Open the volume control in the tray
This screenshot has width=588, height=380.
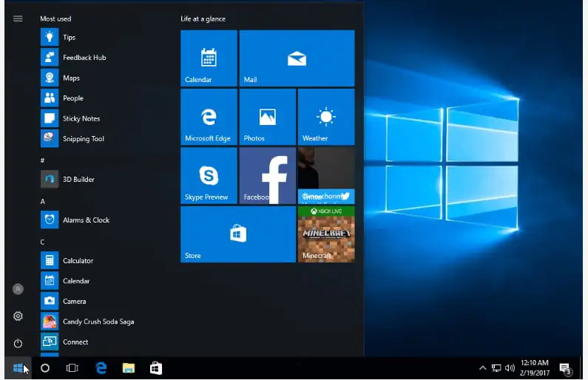(x=510, y=367)
